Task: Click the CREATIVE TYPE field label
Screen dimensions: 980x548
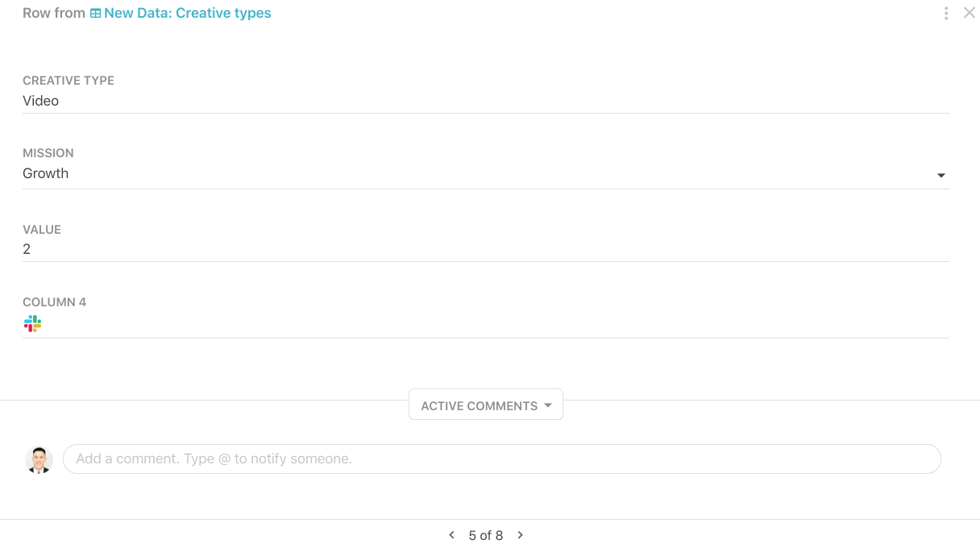Action: tap(69, 81)
